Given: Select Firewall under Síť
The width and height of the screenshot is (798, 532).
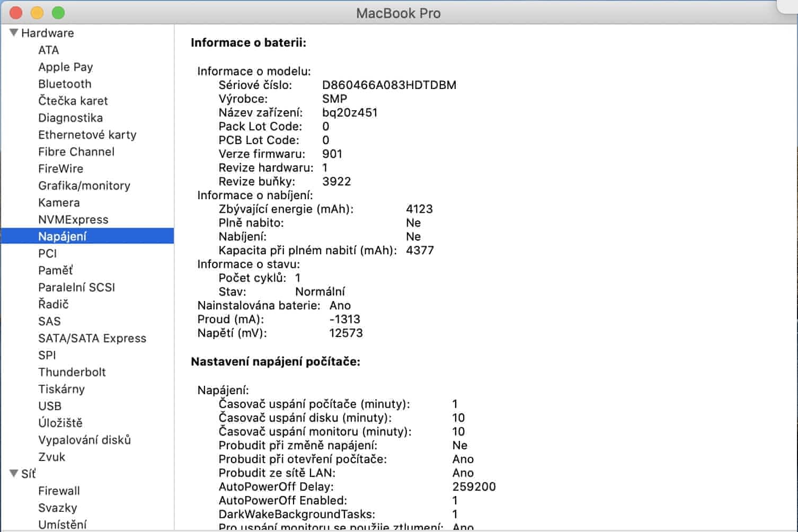Looking at the screenshot, I should point(59,491).
